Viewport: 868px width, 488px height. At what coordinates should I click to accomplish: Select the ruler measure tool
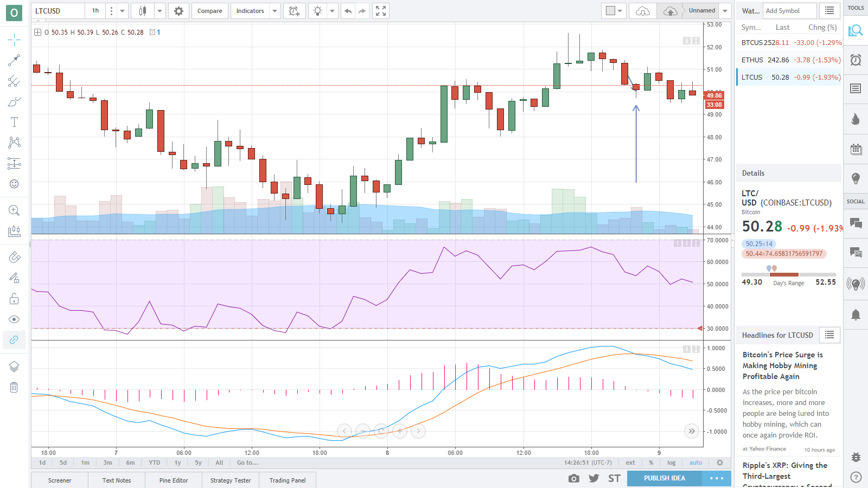[14, 232]
